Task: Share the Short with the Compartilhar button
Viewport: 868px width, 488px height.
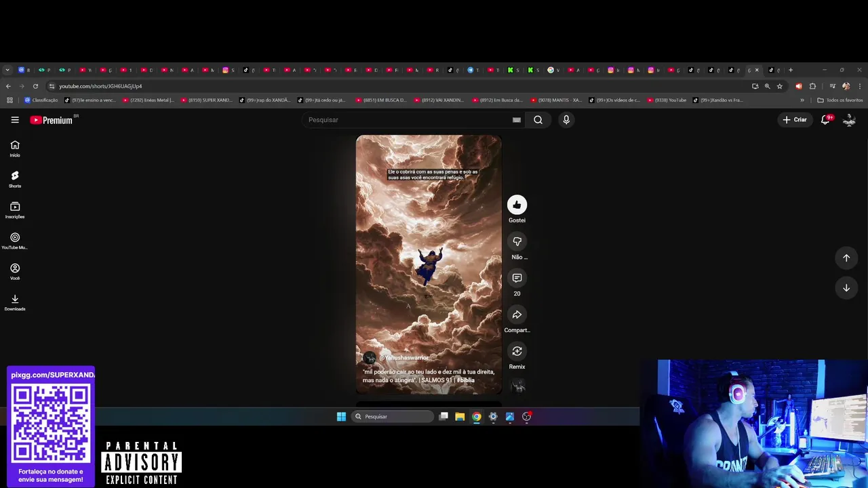Action: coord(517,314)
